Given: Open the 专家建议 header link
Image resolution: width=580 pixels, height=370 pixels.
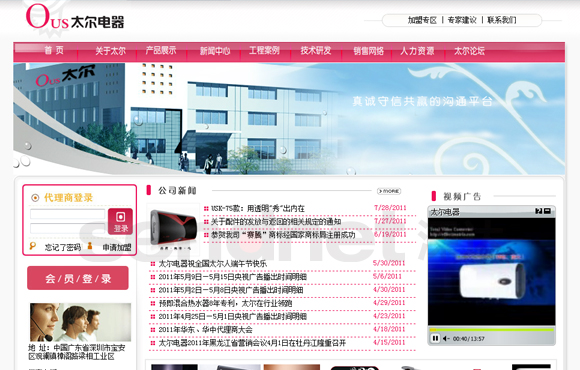Looking at the screenshot, I should (x=462, y=20).
